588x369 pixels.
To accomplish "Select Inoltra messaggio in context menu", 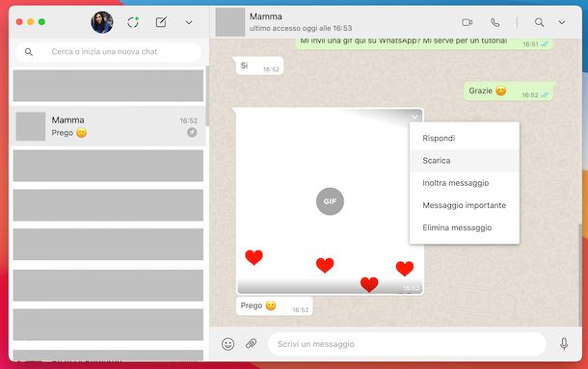I will 465,183.
